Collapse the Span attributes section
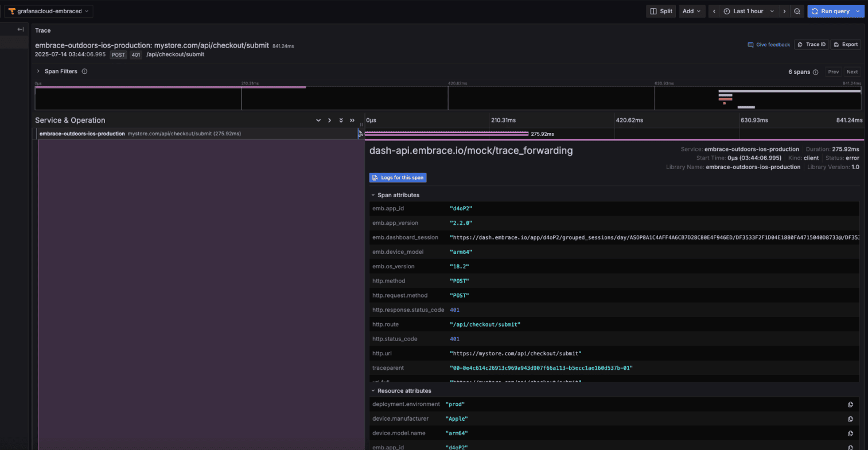The image size is (868, 450). [373, 195]
